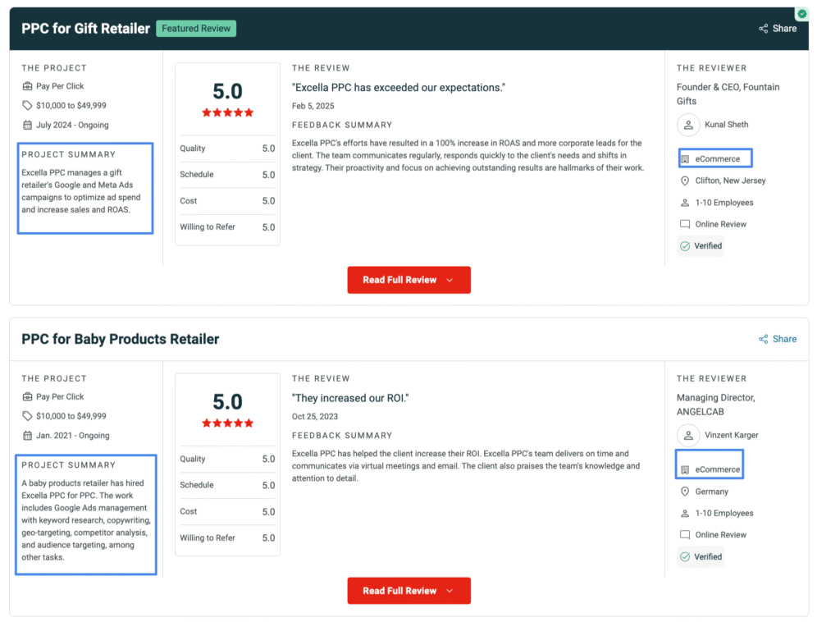Click Verified checkmark badge for ANGELCAB reviewer
Image resolution: width=840 pixels, height=622 pixels.
pos(685,556)
